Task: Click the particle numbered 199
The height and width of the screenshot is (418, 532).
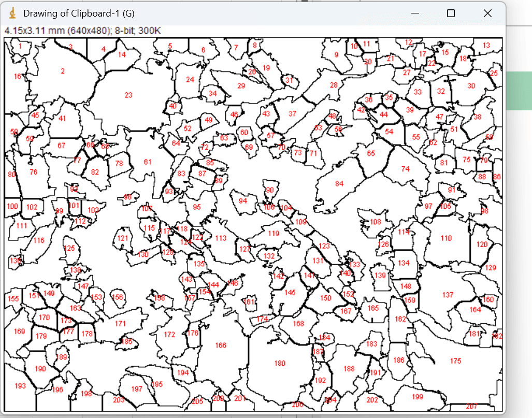Action: coord(418,397)
